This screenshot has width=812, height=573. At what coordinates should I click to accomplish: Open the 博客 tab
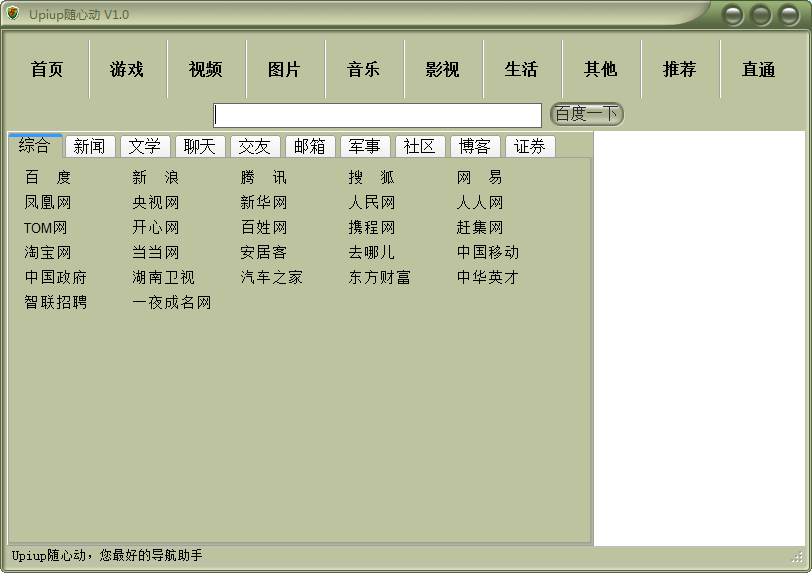tap(474, 146)
